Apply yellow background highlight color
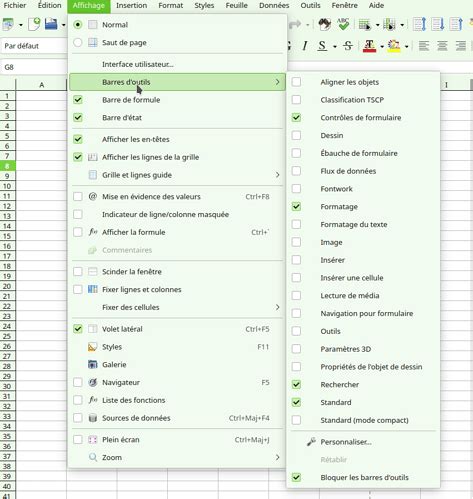This screenshot has height=499, width=473. click(x=394, y=46)
